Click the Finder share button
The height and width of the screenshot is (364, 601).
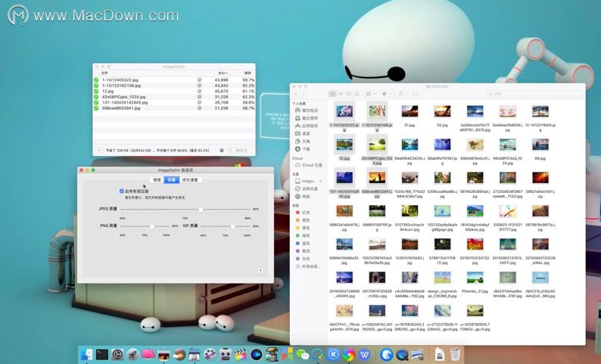pos(401,94)
